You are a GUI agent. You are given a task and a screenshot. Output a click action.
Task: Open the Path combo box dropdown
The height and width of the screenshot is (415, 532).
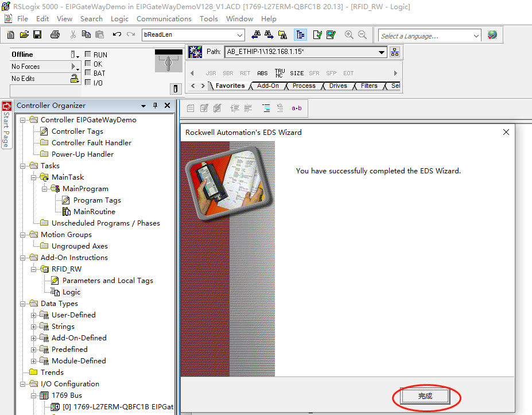pyautogui.click(x=382, y=52)
